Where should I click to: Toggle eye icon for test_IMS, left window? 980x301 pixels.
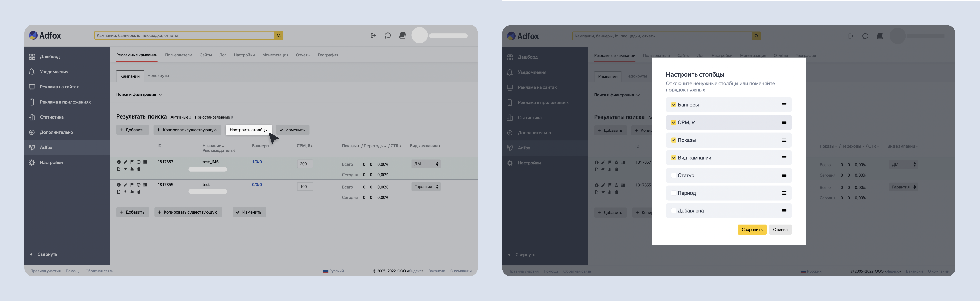click(x=125, y=169)
